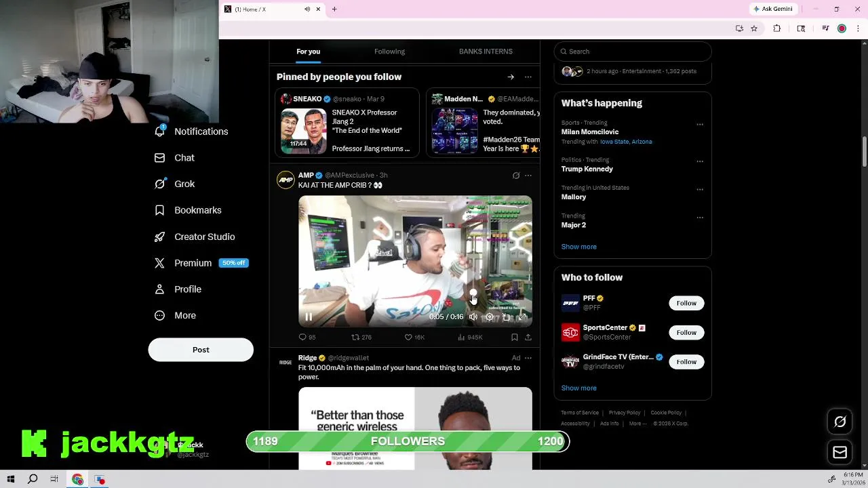Viewport: 868px width, 488px height.
Task: Switch to the BANKS INTERNS tab
Action: (x=486, y=52)
